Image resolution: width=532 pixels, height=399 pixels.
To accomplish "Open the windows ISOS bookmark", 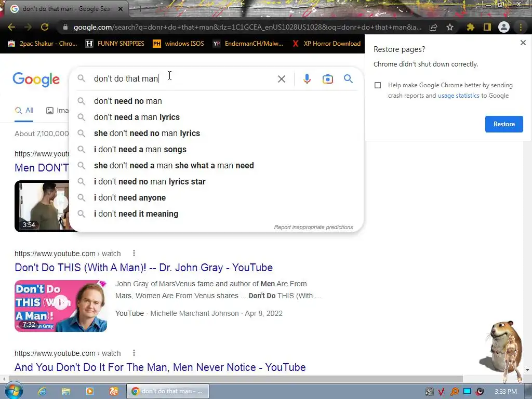I will tap(179, 44).
